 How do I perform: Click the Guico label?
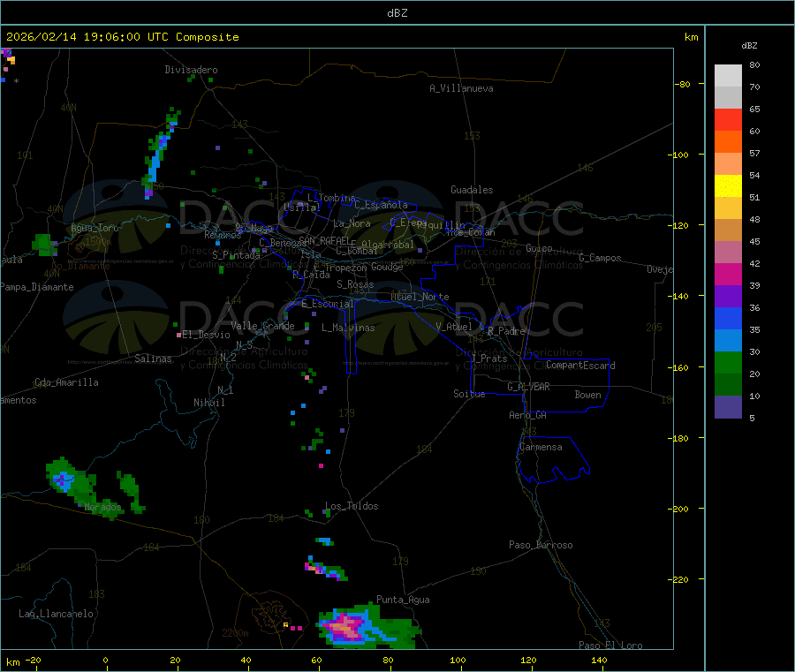click(539, 248)
